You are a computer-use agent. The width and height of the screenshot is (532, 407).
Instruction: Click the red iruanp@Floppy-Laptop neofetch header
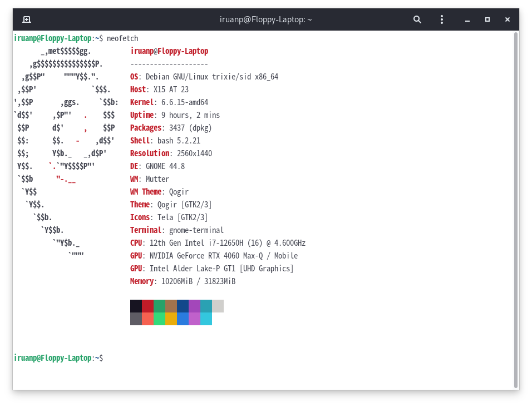tap(169, 51)
